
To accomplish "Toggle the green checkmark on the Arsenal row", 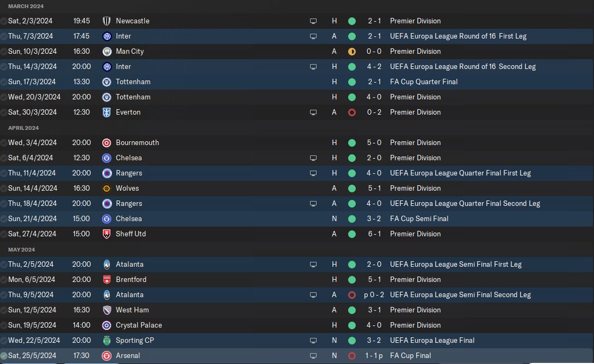I will [4, 355].
